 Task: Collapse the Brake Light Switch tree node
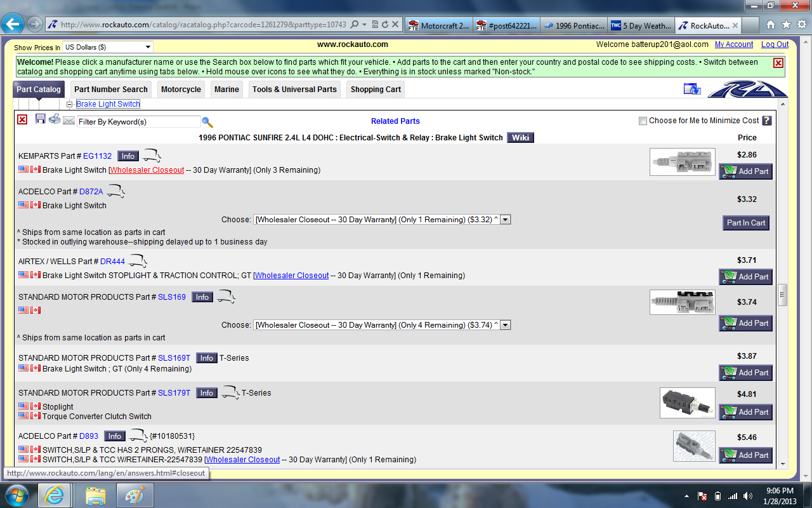coord(70,104)
